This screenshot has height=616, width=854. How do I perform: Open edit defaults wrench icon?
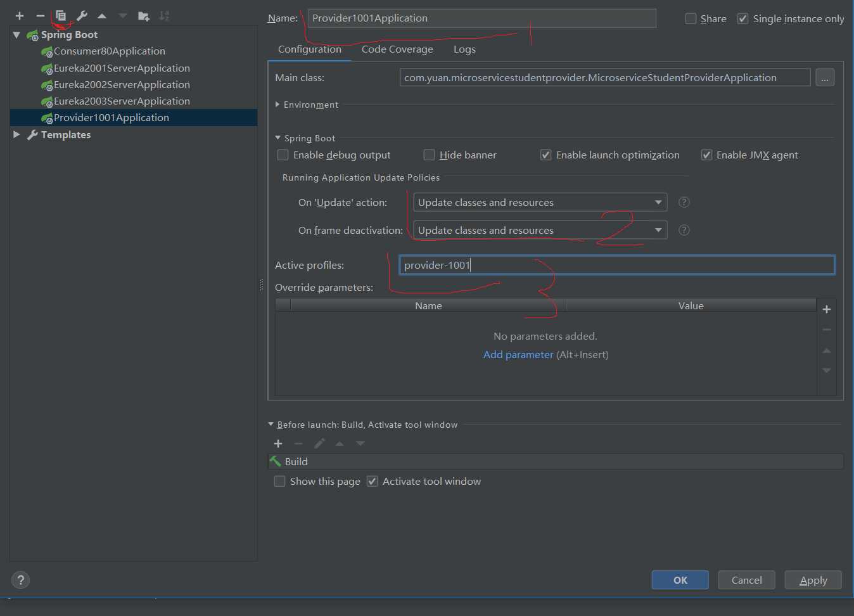tap(82, 16)
